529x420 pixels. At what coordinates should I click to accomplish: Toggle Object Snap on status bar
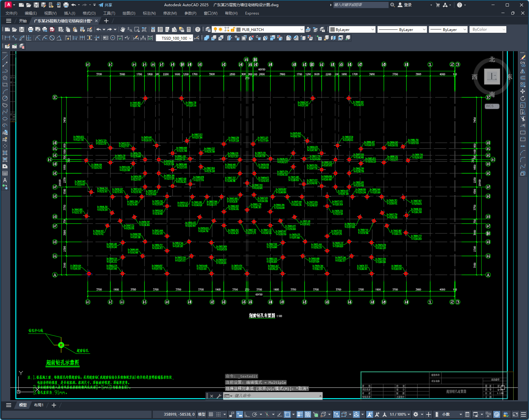click(x=287, y=414)
